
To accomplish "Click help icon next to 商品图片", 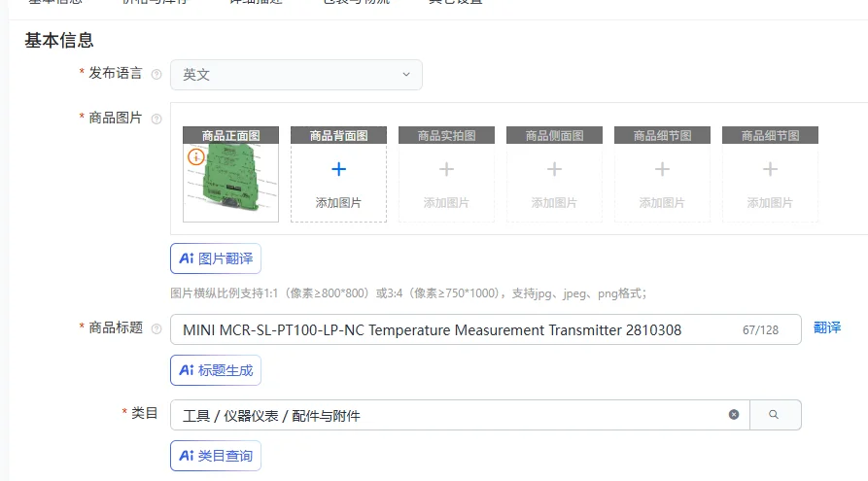I will coord(156,119).
